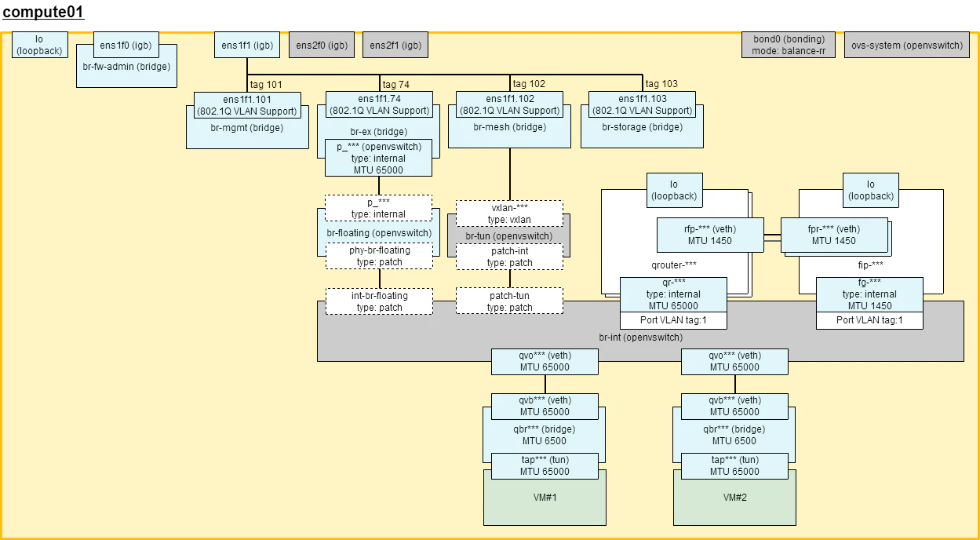This screenshot has height=540, width=980.
Task: Select the ens1f1.101 VLAN box
Action: click(247, 104)
